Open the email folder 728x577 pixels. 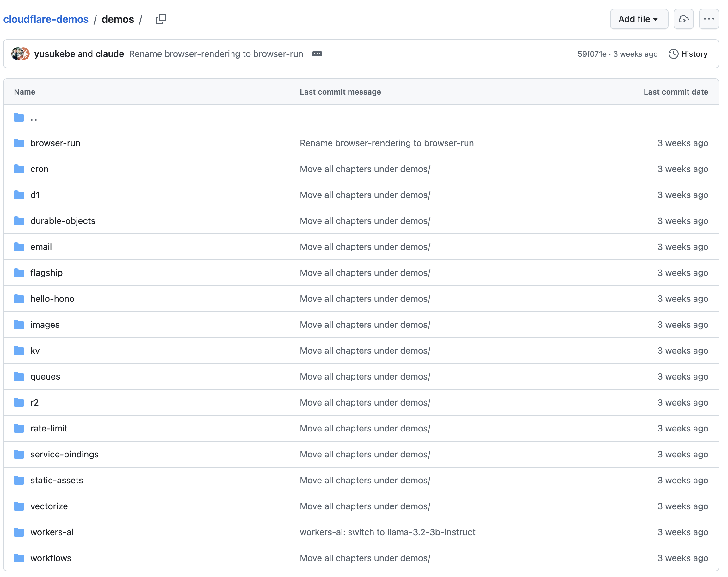point(41,247)
